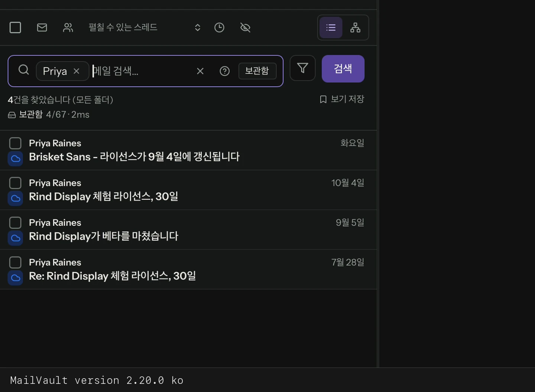Click cloud icon on 7월 28일 email
Screen dimensions: 535x392
point(16,278)
